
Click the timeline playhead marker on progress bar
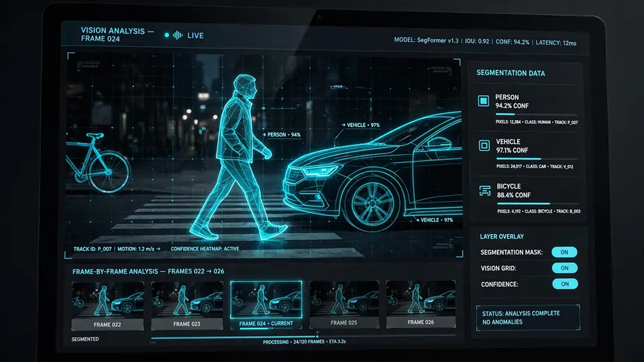pyautogui.click(x=317, y=336)
